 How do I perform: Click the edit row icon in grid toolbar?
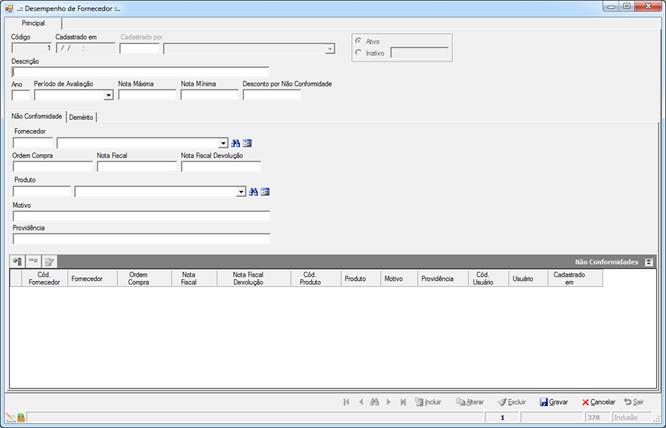click(x=49, y=261)
